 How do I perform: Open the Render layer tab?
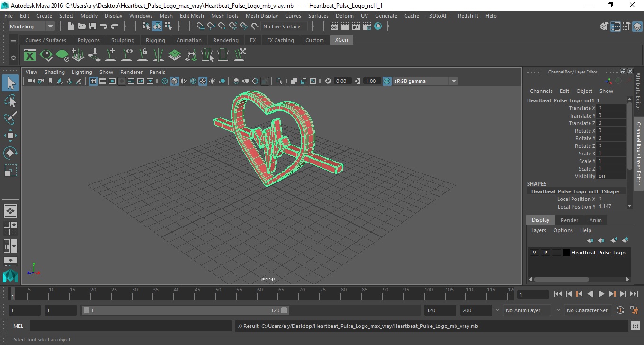tap(569, 220)
